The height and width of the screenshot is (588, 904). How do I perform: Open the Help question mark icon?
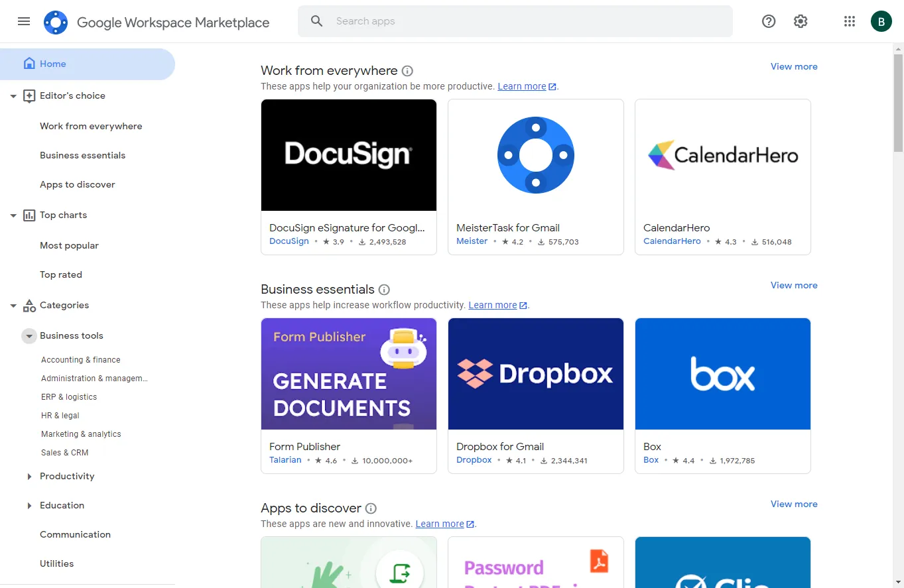click(769, 21)
